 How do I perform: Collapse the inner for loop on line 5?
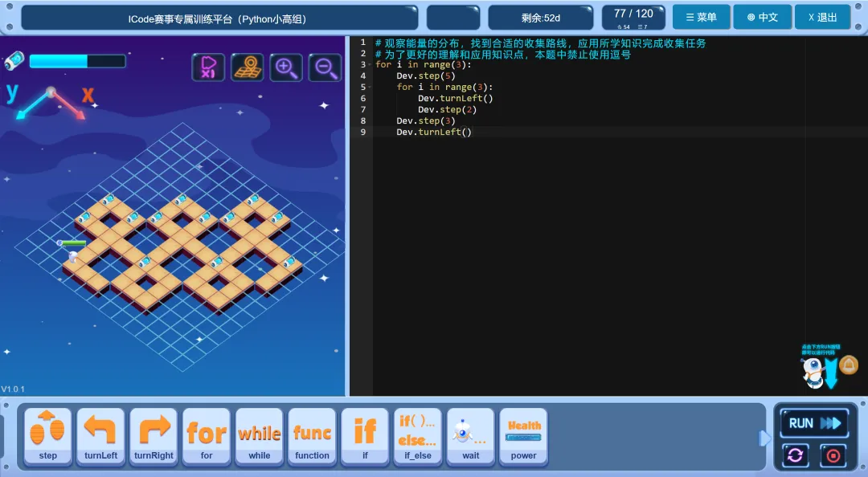(x=370, y=87)
